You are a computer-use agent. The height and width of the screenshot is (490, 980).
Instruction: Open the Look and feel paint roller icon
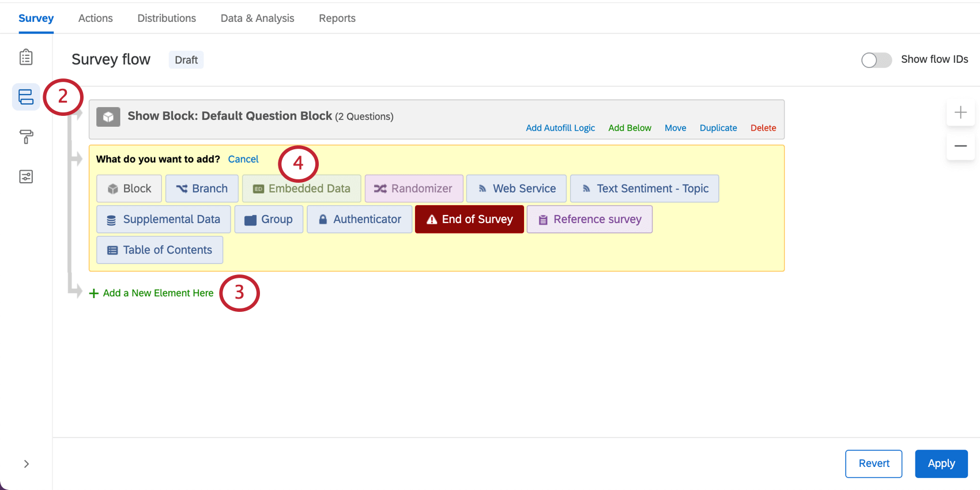26,137
